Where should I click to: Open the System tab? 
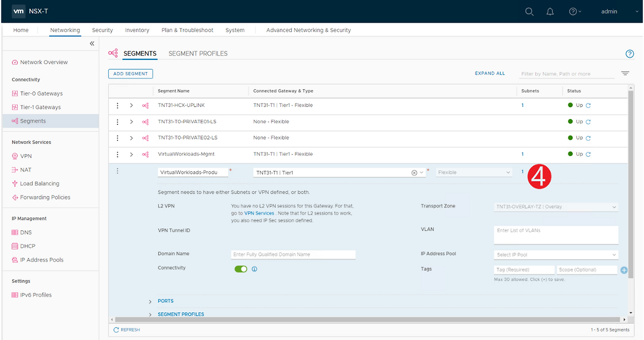coord(235,30)
